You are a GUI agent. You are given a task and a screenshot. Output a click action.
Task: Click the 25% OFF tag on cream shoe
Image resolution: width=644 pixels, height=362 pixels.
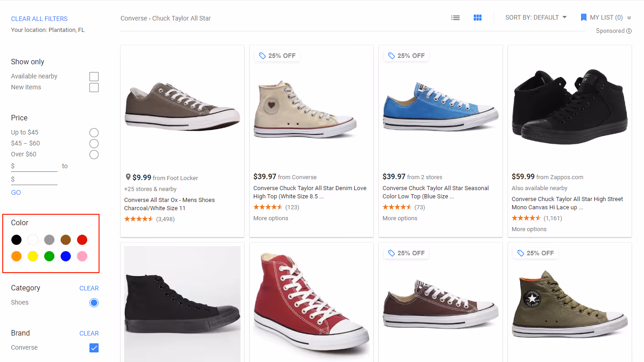277,56
